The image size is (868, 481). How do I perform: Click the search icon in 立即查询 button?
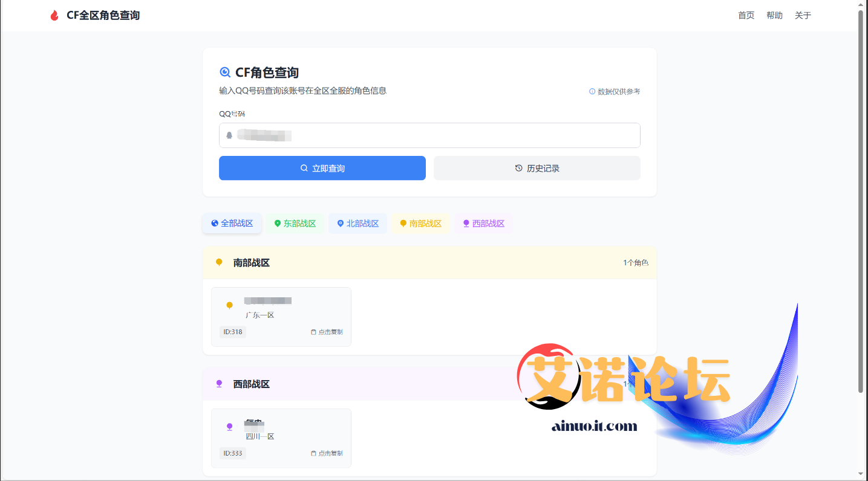304,168
